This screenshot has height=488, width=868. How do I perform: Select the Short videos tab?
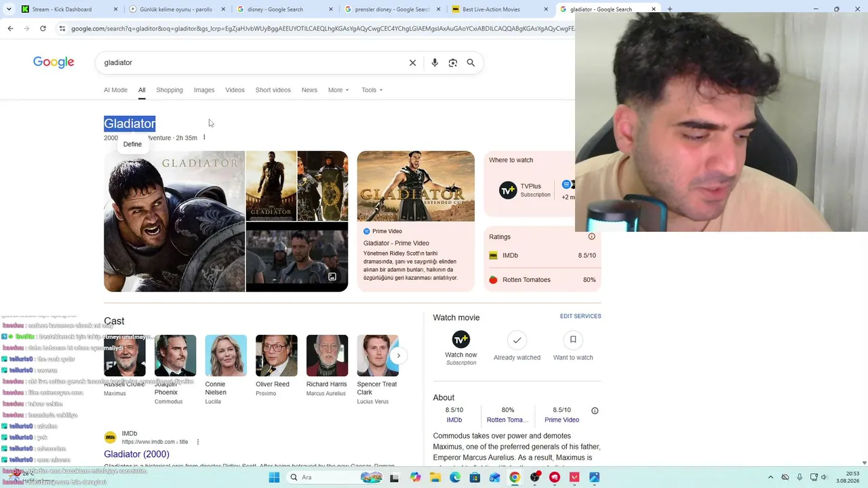coord(273,89)
